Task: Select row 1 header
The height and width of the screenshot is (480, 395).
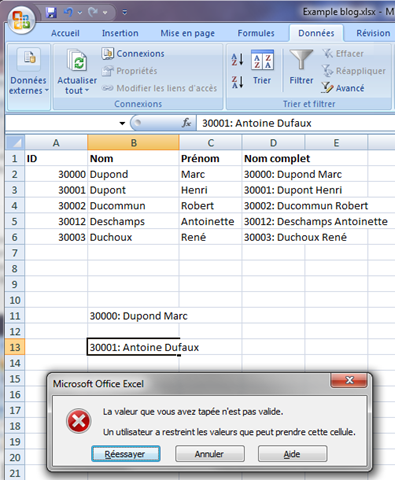Action: (15, 158)
